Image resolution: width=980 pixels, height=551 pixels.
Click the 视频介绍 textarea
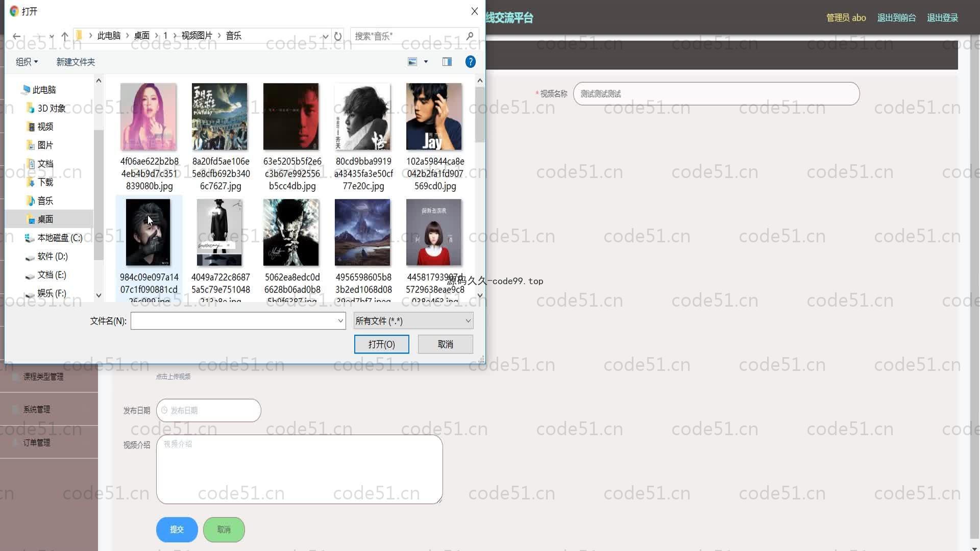[300, 469]
